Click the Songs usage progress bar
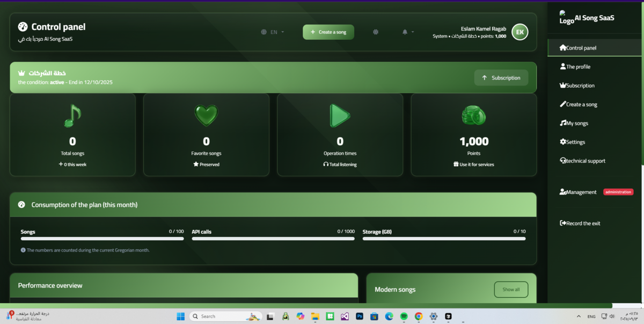The height and width of the screenshot is (324, 644). [x=102, y=239]
